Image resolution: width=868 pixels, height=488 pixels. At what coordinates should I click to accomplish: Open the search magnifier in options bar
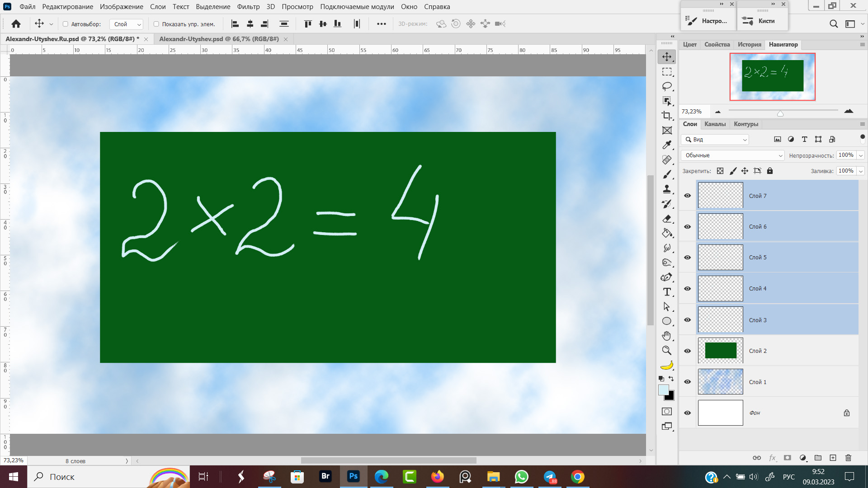[834, 24]
